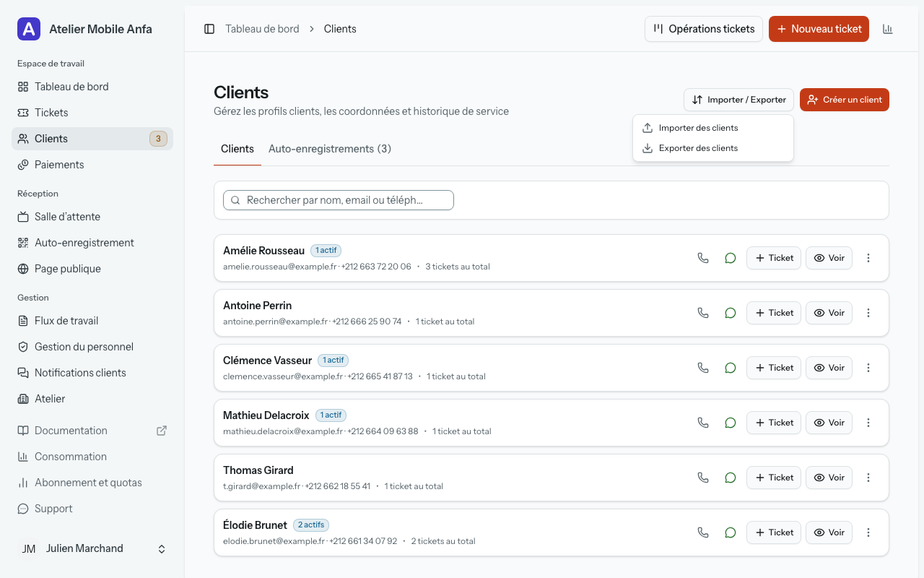Message Élodie Brunet via chat icon
This screenshot has height=578, width=924.
coord(731,532)
